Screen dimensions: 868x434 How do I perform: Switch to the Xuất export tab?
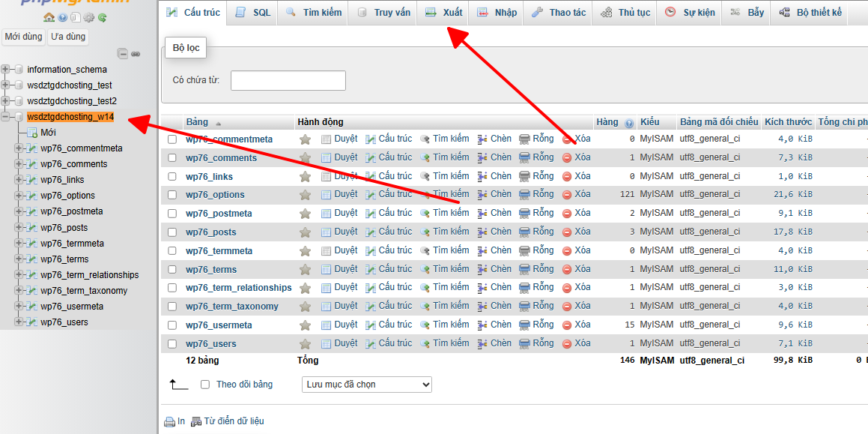[x=443, y=13]
